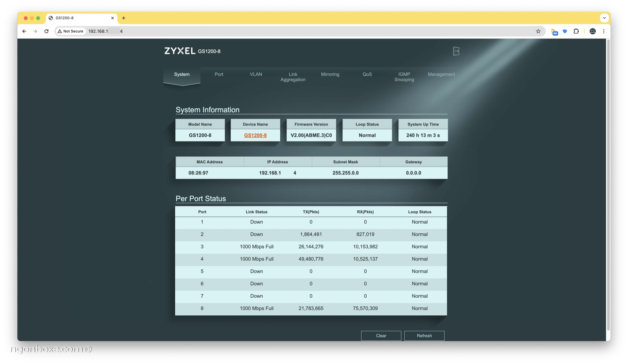Click the Loop Status value Normal in System Information
The height and width of the screenshot is (364, 628).
coord(367,135)
